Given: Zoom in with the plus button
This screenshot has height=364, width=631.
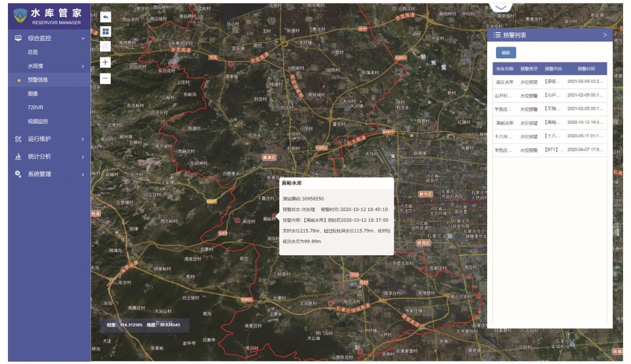Looking at the screenshot, I should 106,62.
